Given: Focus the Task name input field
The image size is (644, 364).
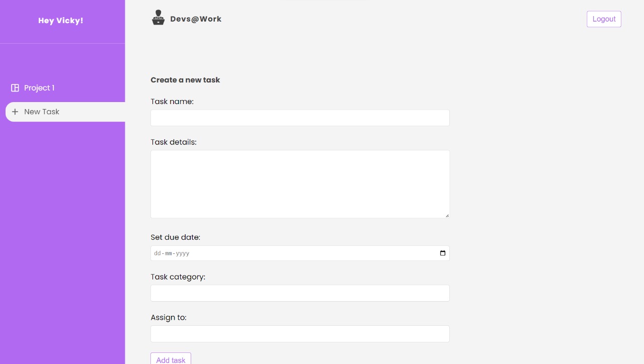Looking at the screenshot, I should coord(300,118).
